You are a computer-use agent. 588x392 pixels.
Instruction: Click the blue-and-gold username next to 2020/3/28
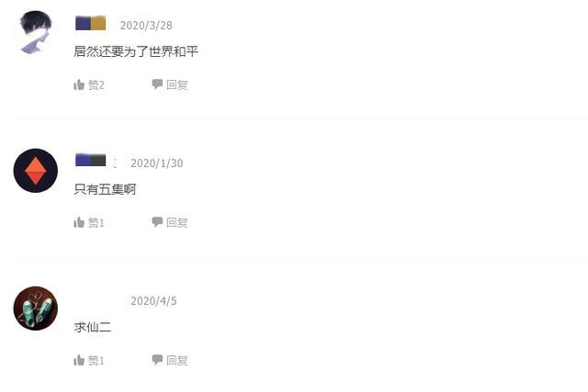[90, 23]
